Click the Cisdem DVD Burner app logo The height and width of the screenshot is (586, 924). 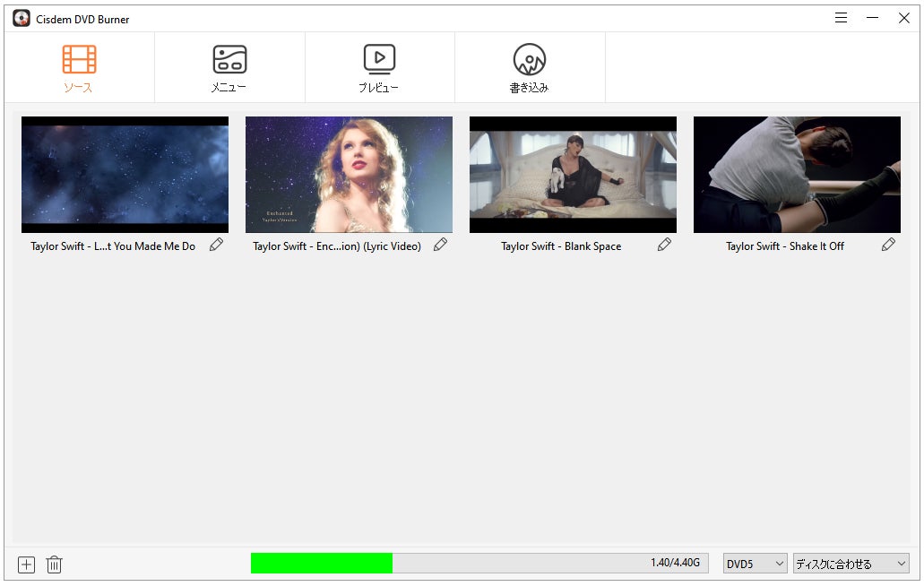click(22, 19)
